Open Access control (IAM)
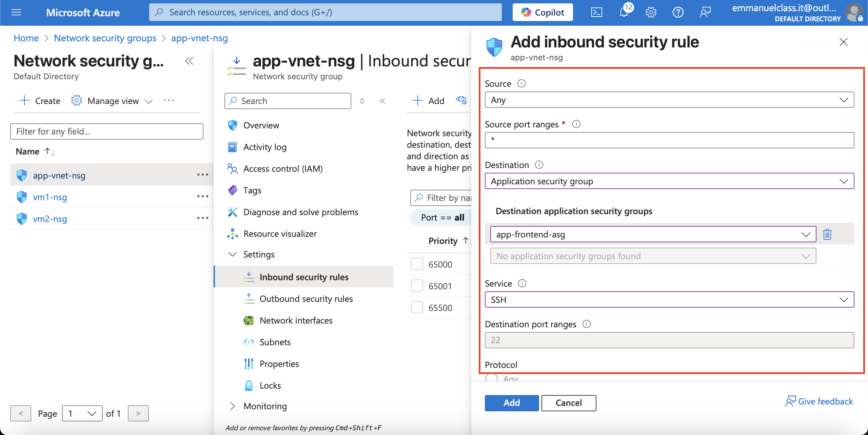This screenshot has width=868, height=435. (x=283, y=169)
